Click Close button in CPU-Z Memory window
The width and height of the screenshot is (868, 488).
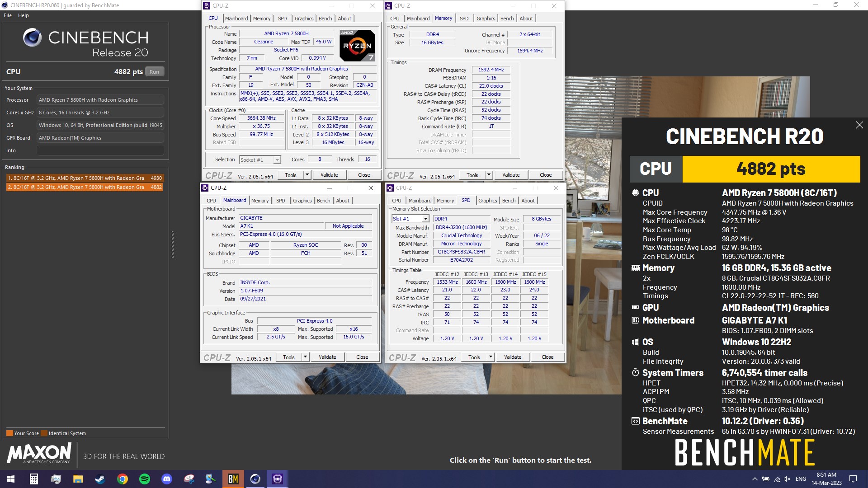pyautogui.click(x=546, y=175)
